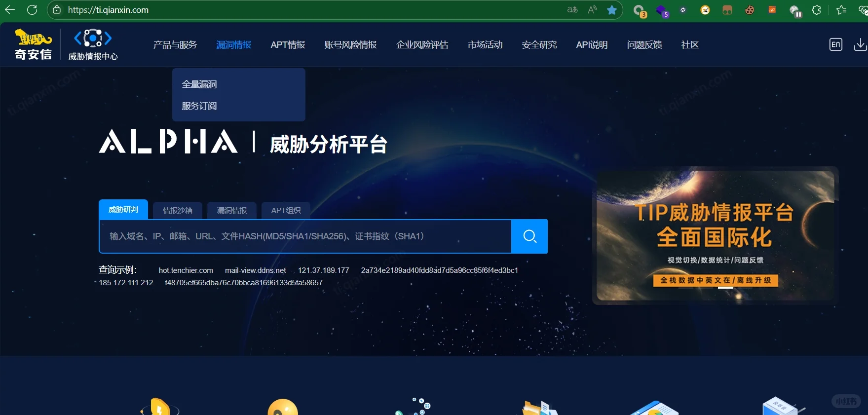Click the browser address bar URL
The width and height of the screenshot is (868, 415).
[x=108, y=10]
